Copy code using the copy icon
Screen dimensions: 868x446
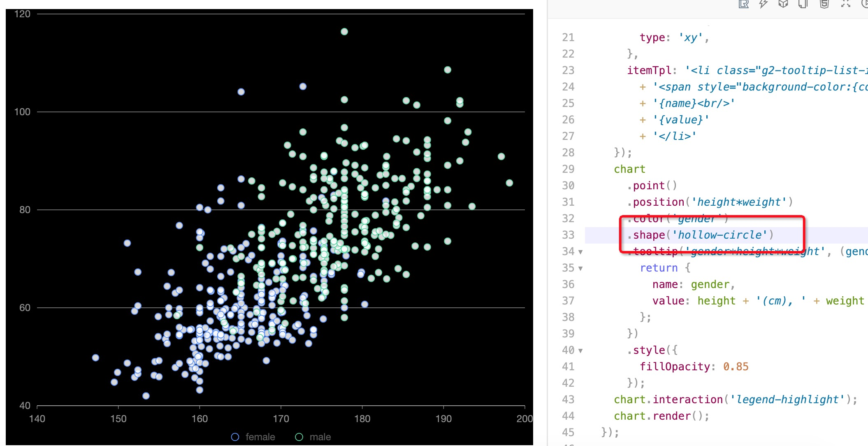[803, 4]
